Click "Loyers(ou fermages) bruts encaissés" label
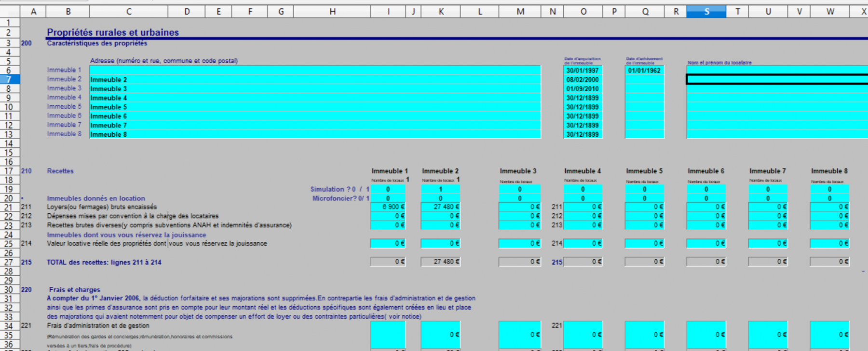This screenshot has height=351, width=868. [x=102, y=207]
